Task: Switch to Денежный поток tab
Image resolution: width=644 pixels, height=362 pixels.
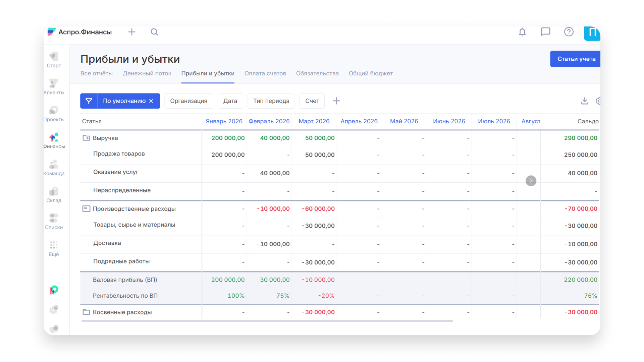Action: [147, 73]
